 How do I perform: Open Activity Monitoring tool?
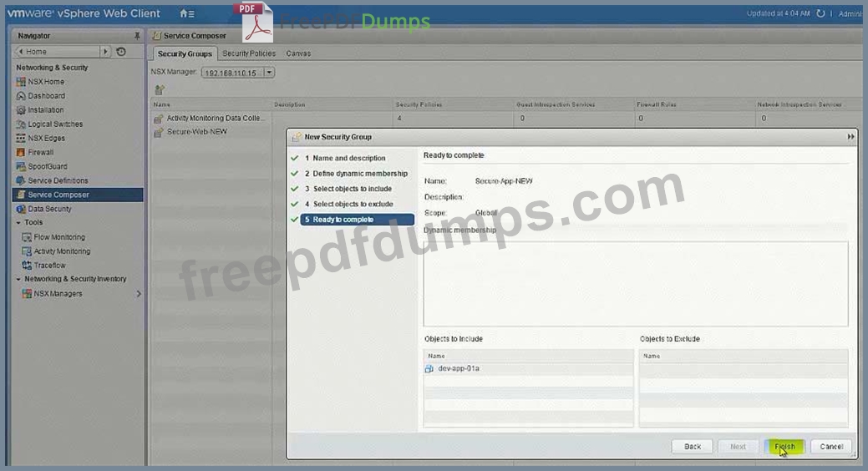[x=62, y=251]
